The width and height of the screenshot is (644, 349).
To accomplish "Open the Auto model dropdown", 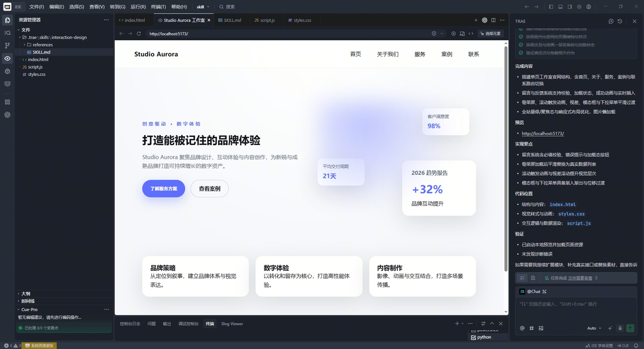I will pos(594,328).
